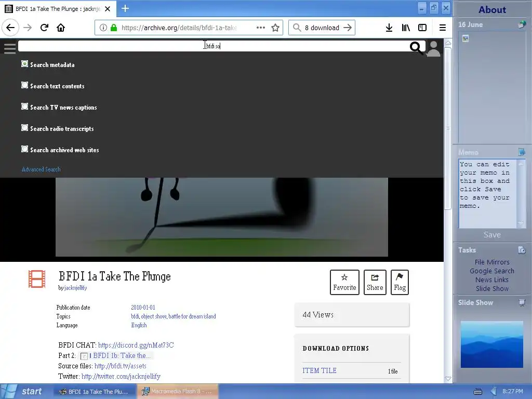Click the Firefox search box with '8 download'
The width and height of the screenshot is (532, 399).
point(322,28)
